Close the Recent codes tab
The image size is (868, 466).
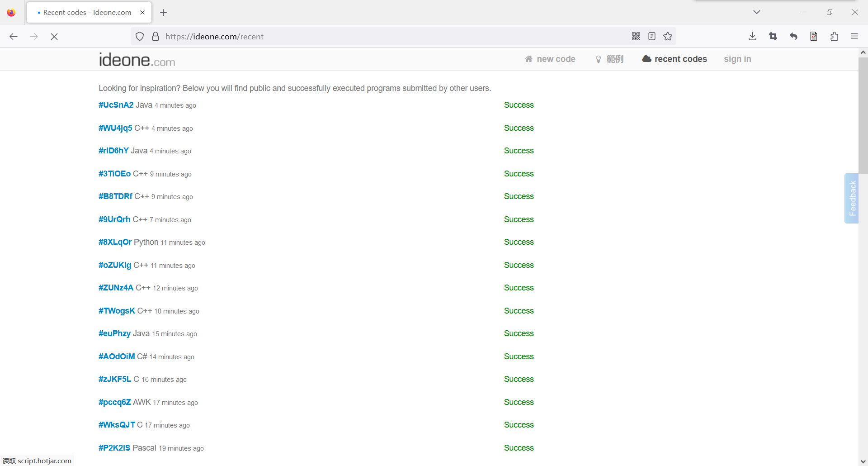point(142,13)
